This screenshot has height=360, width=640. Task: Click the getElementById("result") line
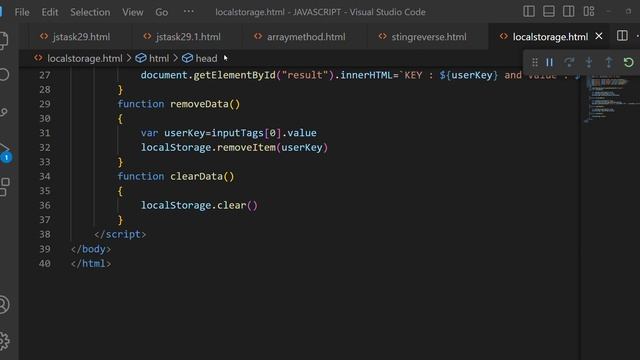[360, 75]
